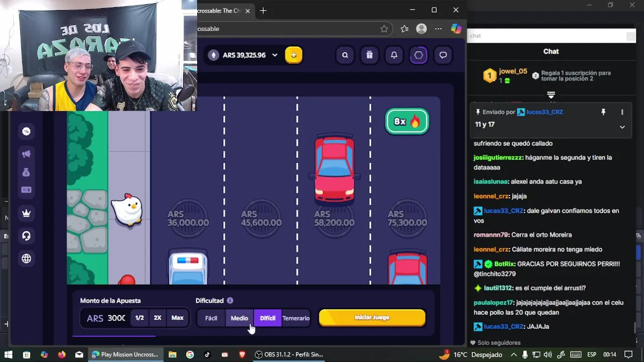
Task: Double the bet with the 2X button
Action: click(x=157, y=318)
